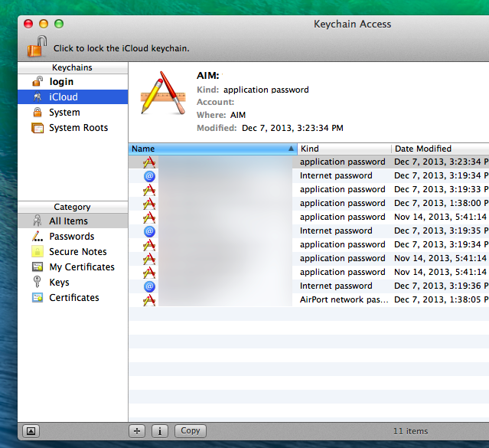
Task: Sort the list by Date Modified column
Action: [440, 149]
